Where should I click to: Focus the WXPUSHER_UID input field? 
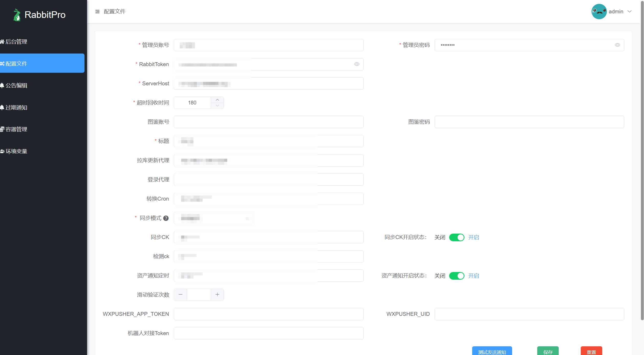(529, 314)
